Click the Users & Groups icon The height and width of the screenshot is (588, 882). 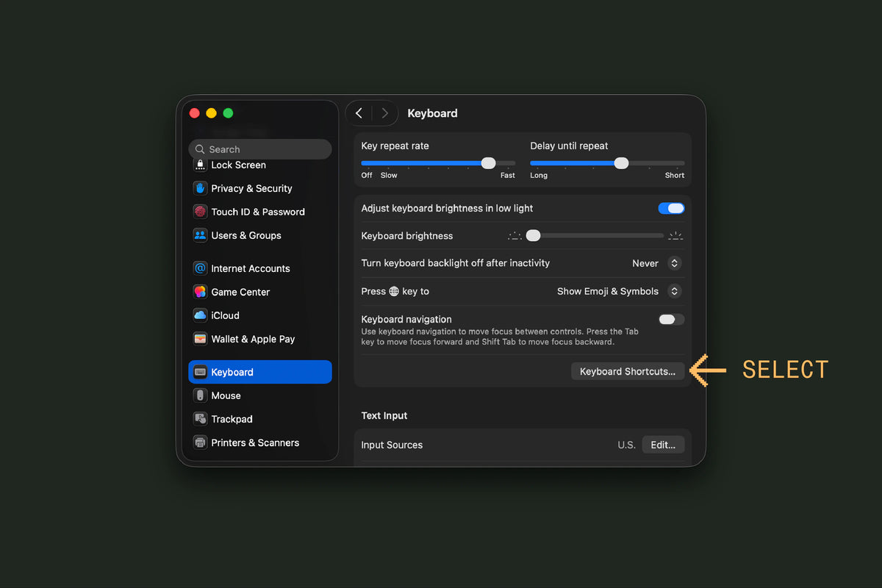coord(200,235)
